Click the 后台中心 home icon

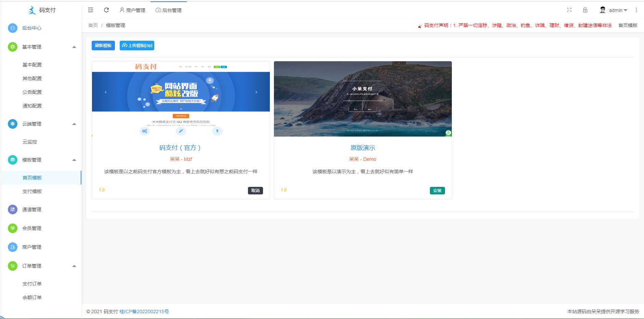[x=13, y=28]
